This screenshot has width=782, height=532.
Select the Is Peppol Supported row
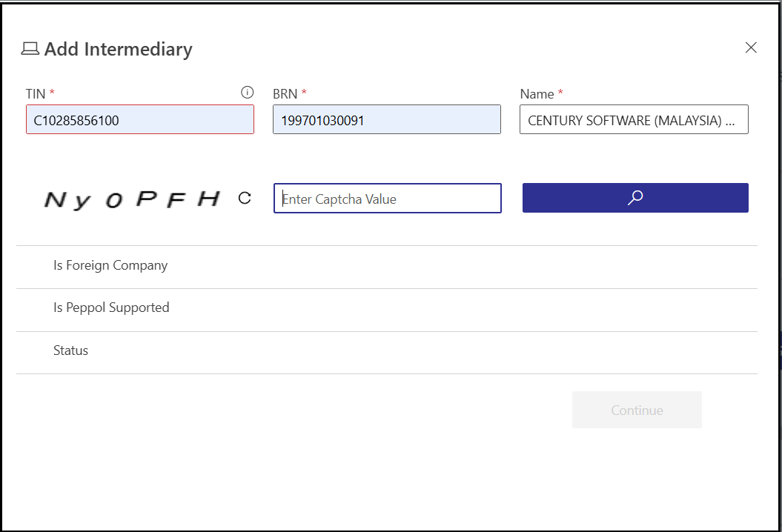111,307
